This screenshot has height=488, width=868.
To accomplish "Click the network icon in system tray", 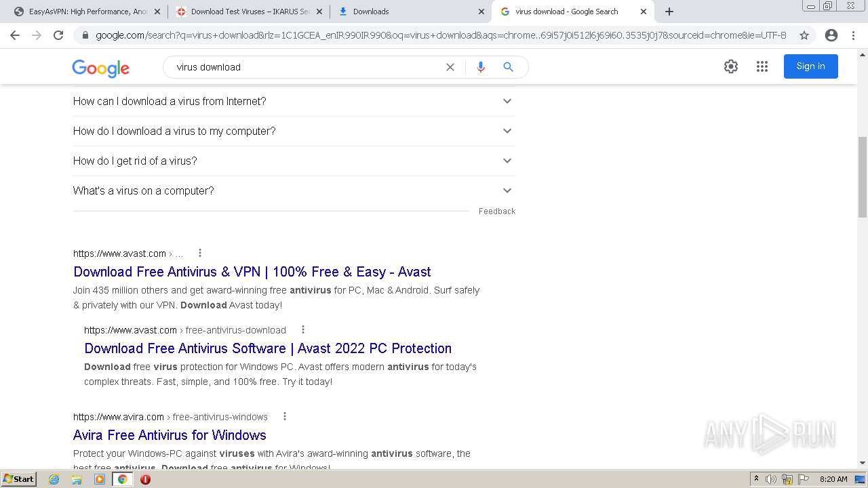I will (x=787, y=479).
